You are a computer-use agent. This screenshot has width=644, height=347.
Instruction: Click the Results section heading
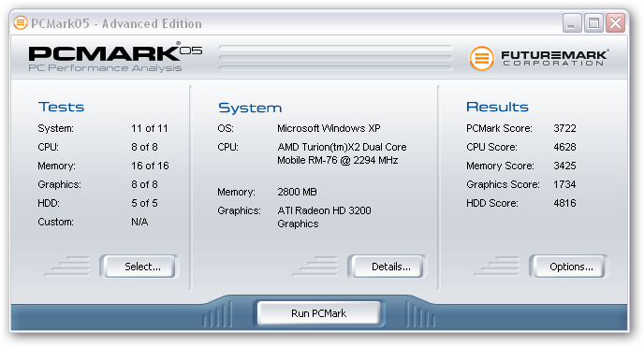coord(497,107)
